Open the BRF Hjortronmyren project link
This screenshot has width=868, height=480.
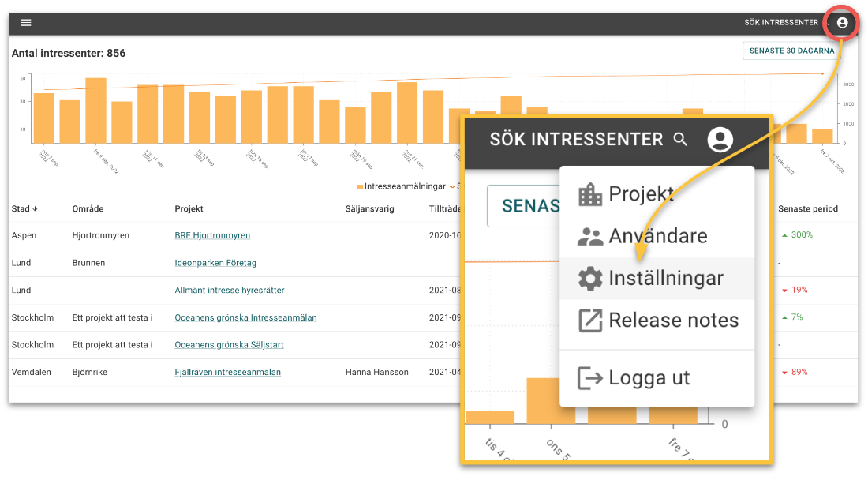(x=212, y=235)
